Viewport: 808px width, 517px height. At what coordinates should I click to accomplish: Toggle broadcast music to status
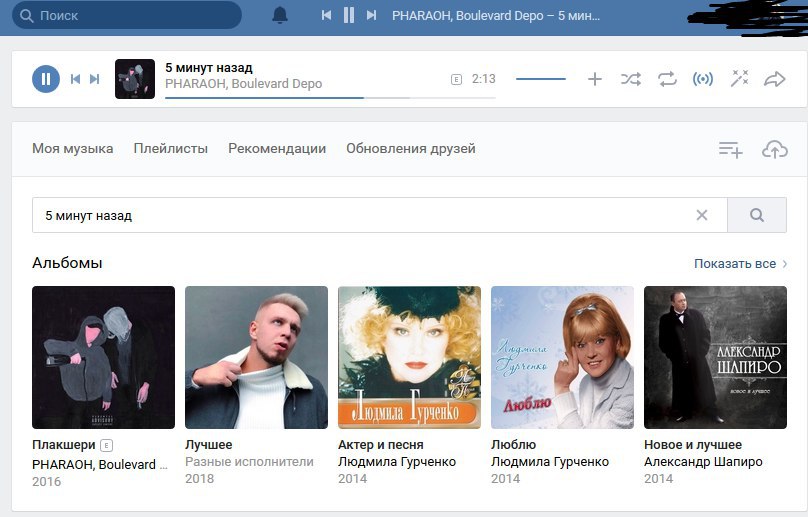coord(703,79)
